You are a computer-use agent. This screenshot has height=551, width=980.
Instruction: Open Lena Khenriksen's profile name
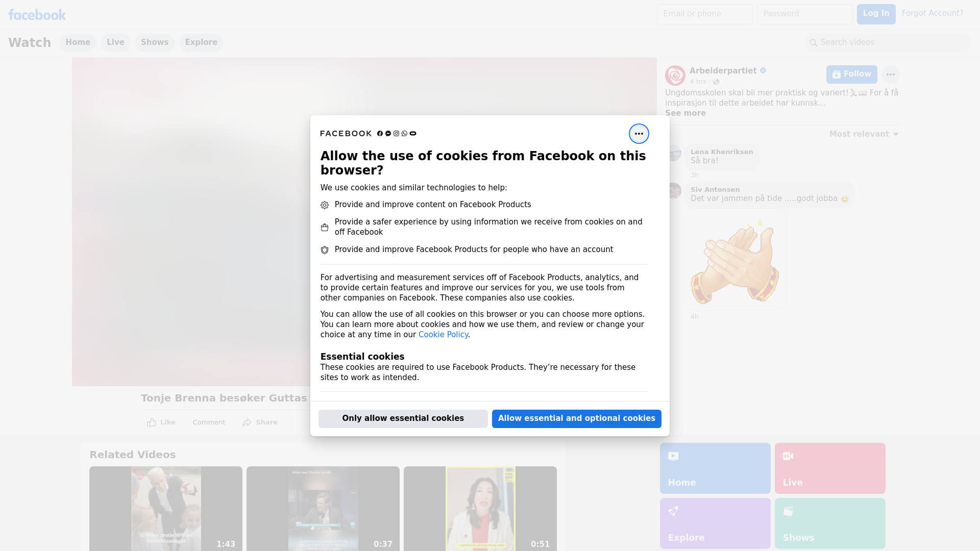pyautogui.click(x=722, y=152)
